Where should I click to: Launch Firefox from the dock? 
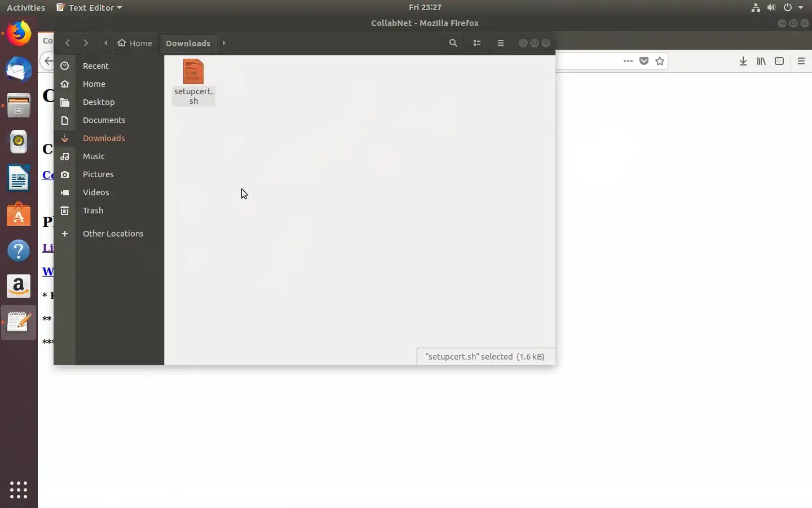click(x=19, y=34)
